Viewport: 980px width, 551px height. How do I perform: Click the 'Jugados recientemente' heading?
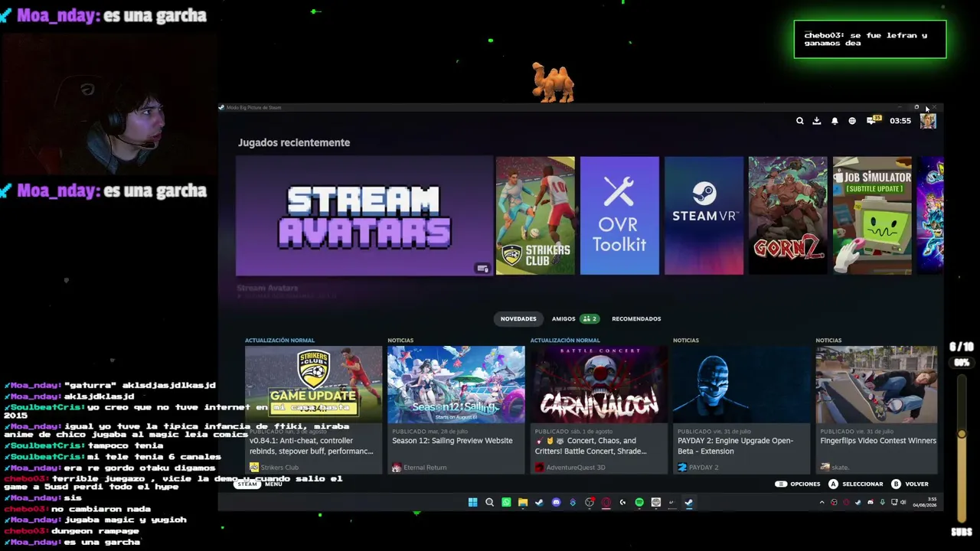[x=294, y=142]
